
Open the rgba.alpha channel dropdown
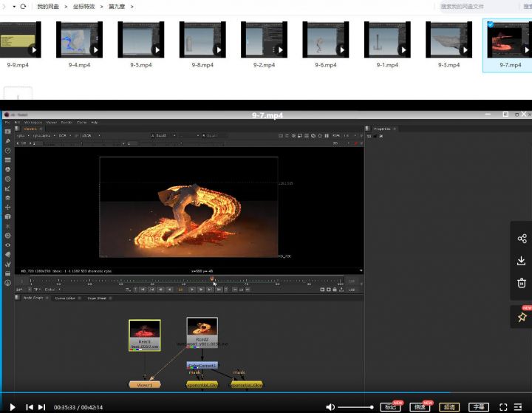point(44,136)
